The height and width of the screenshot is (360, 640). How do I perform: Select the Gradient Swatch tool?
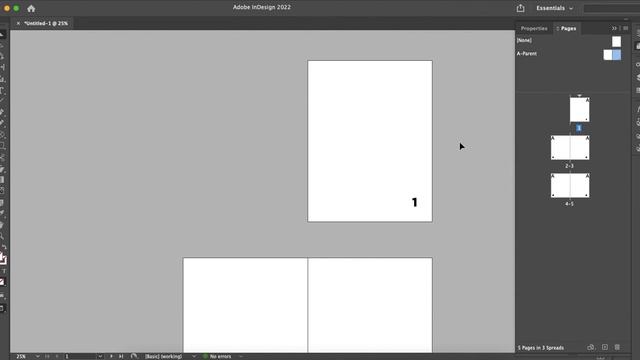tap(2, 180)
